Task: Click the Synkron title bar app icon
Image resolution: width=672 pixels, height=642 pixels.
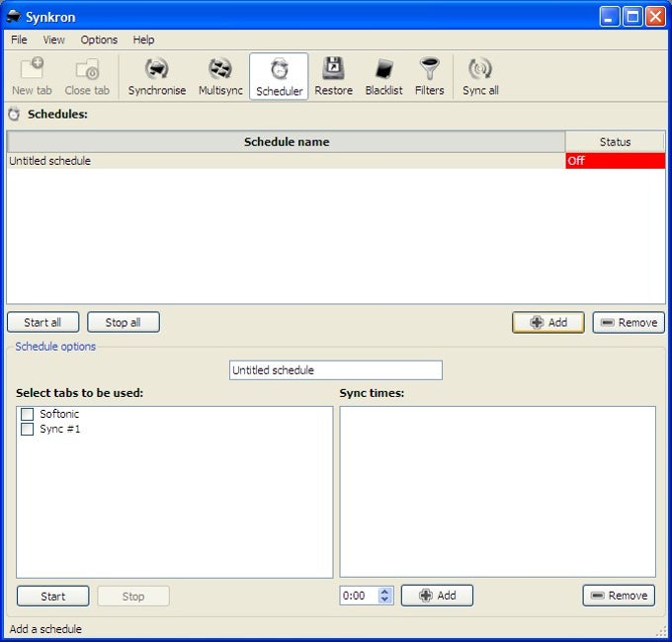Action: [14, 17]
